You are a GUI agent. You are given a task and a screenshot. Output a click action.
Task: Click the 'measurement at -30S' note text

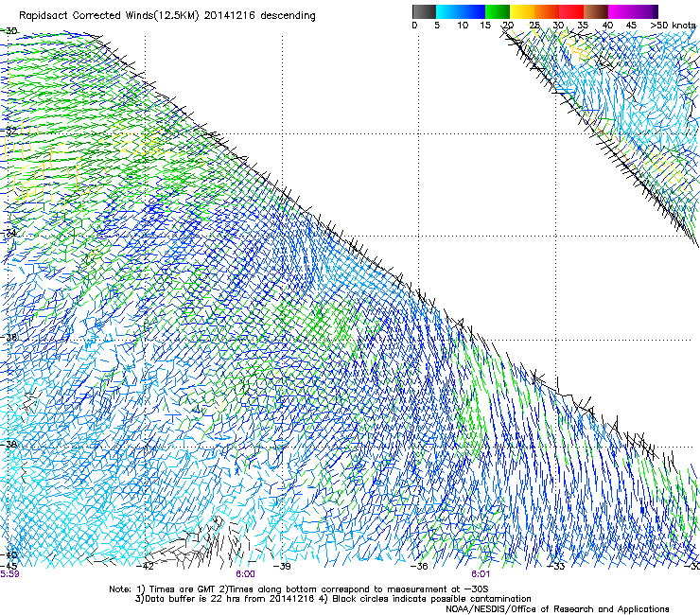coord(440,589)
